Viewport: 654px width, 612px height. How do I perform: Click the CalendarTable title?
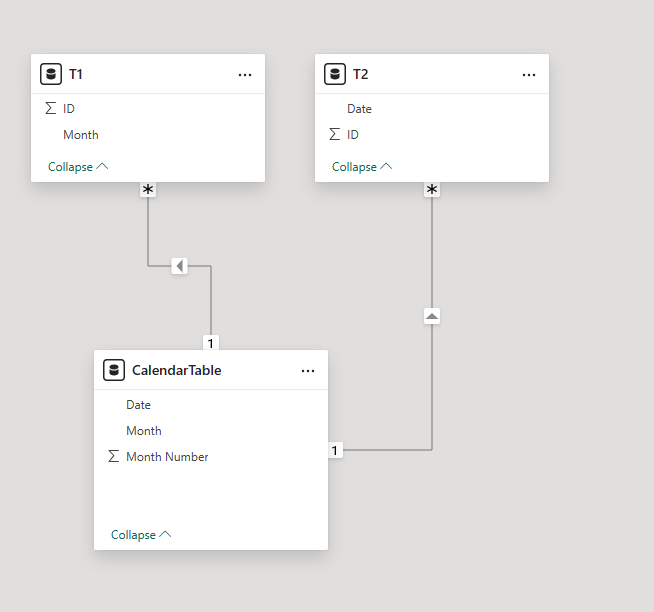(176, 370)
